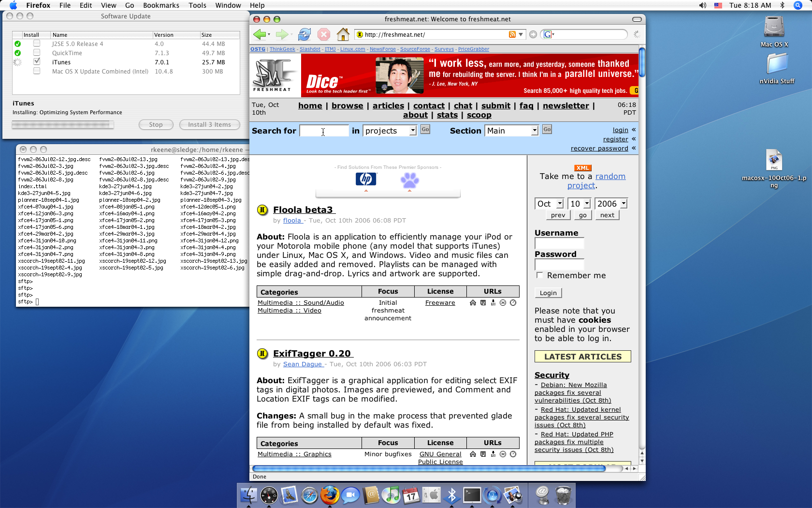
Task: Check QuickTime install checkbox
Action: tap(37, 53)
